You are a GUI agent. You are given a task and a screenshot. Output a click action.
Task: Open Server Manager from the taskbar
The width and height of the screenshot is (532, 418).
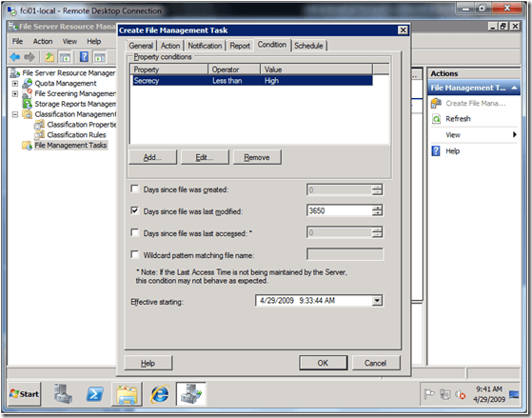[x=63, y=394]
